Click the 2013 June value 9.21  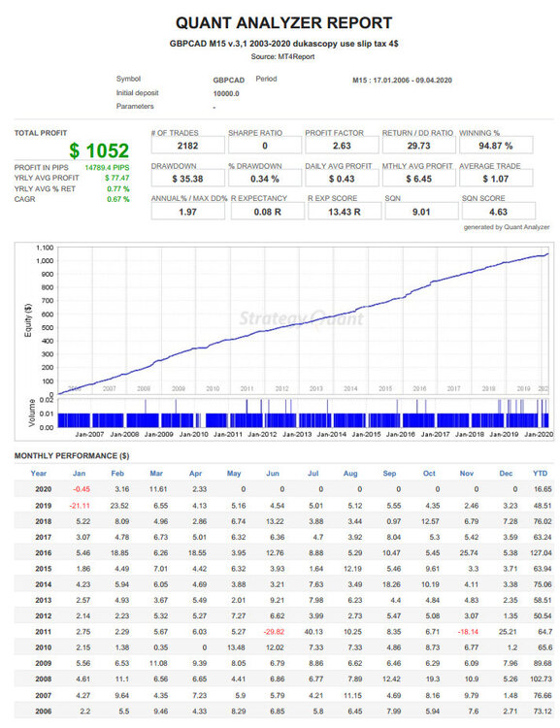tap(277, 600)
